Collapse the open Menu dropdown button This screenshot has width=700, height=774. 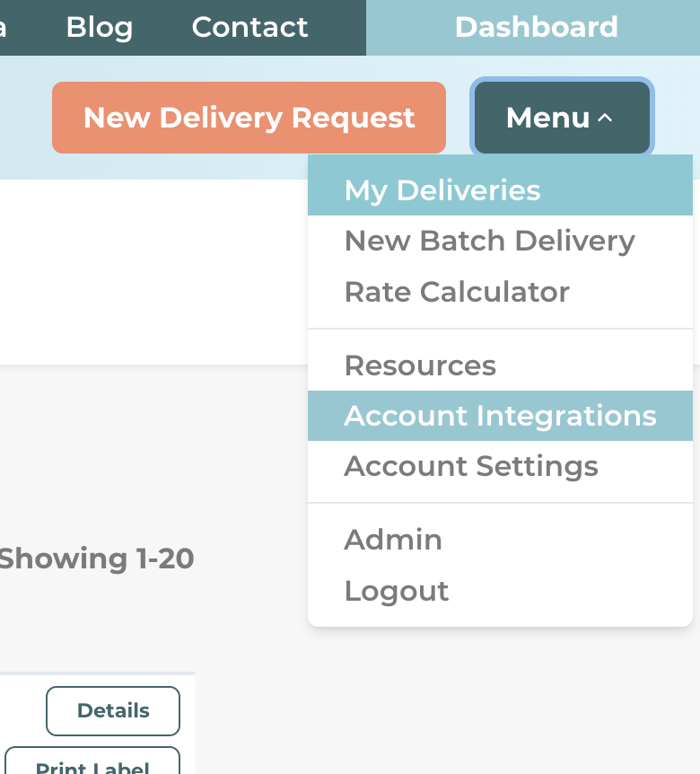(562, 118)
